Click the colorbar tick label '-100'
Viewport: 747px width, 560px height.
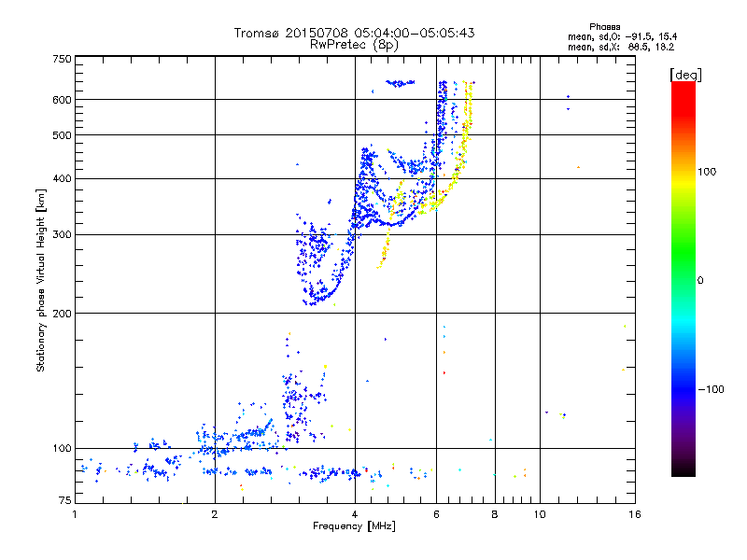pyautogui.click(x=712, y=389)
